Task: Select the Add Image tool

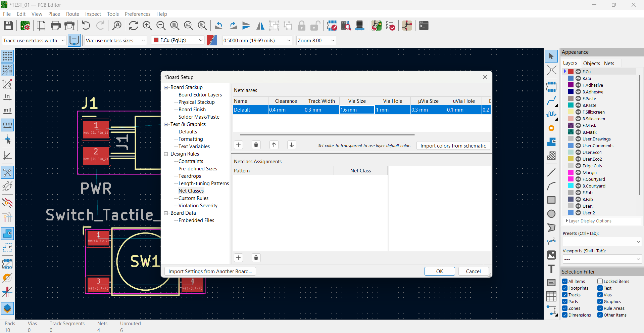Action: [551, 255]
